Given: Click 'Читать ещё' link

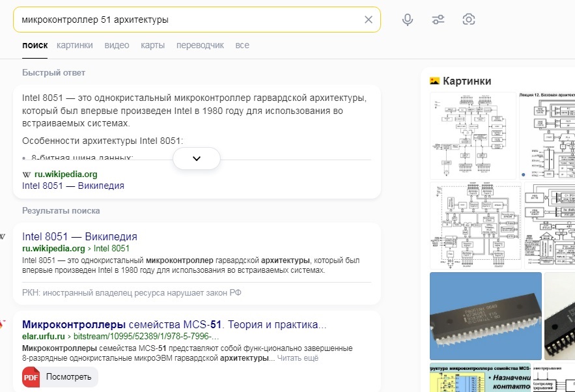Looking at the screenshot, I should point(298,358).
